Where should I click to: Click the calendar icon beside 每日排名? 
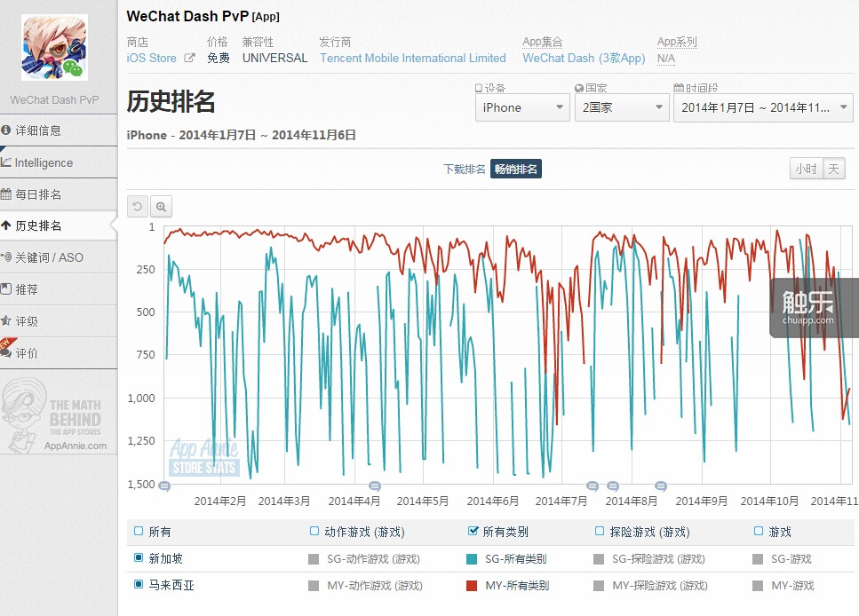pyautogui.click(x=6, y=193)
